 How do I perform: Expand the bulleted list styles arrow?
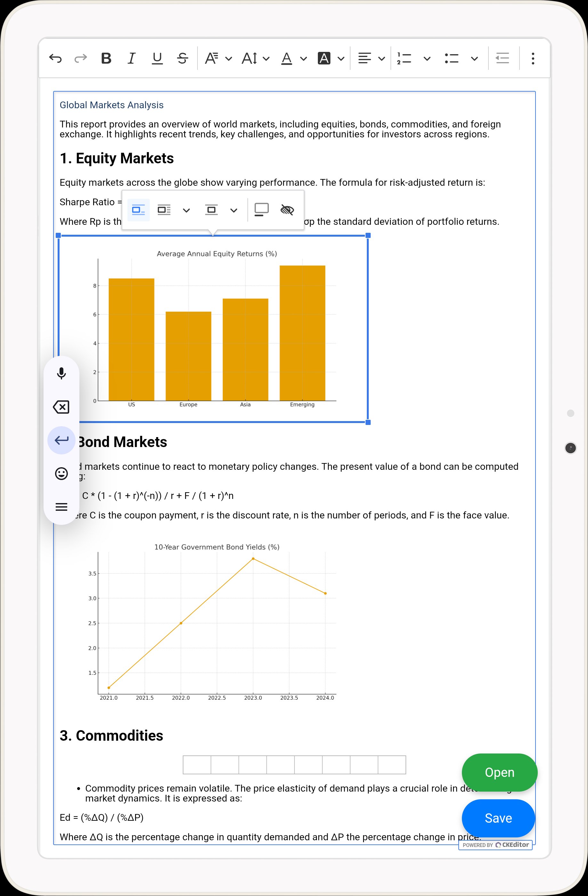click(474, 58)
